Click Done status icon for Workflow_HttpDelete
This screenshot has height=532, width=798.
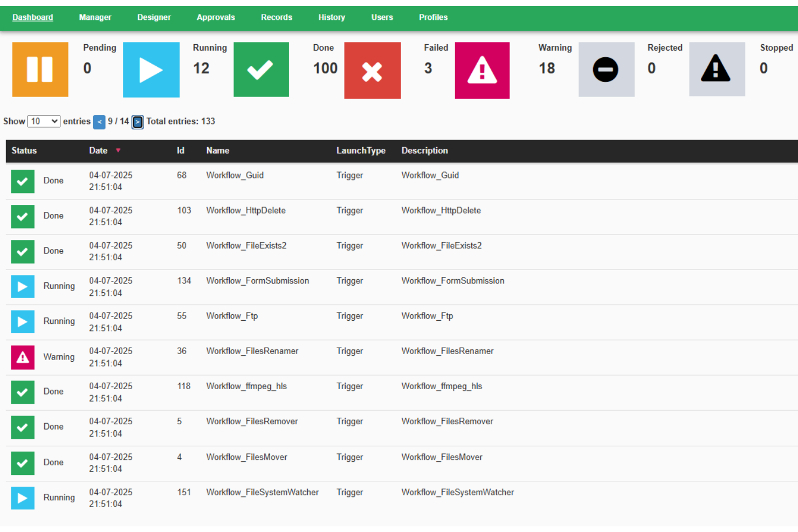click(x=23, y=216)
